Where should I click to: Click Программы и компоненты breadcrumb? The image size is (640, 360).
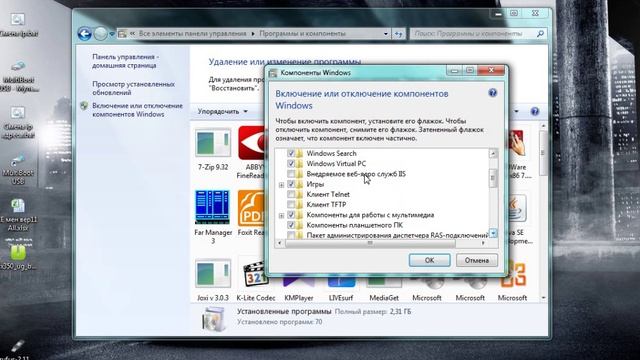(302, 33)
